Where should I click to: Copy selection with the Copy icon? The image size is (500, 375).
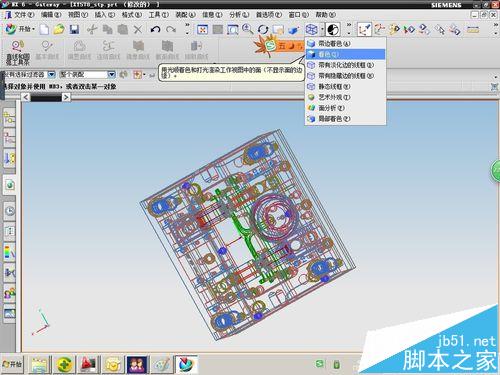click(x=107, y=30)
